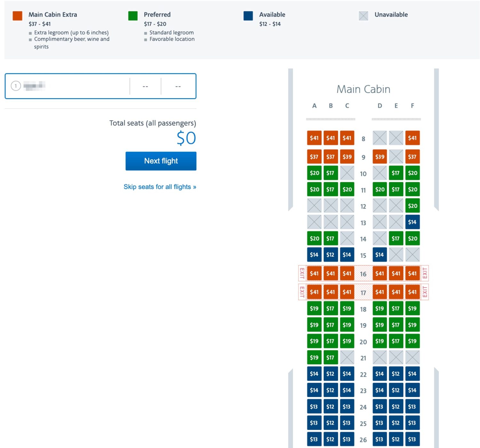This screenshot has height=448, width=480.
Task: Choose the $14 seat 13F
Action: [x=412, y=222]
